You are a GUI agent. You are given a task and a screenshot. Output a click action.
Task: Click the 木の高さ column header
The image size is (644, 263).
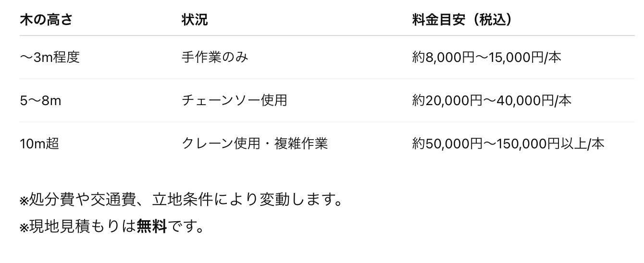46,20
